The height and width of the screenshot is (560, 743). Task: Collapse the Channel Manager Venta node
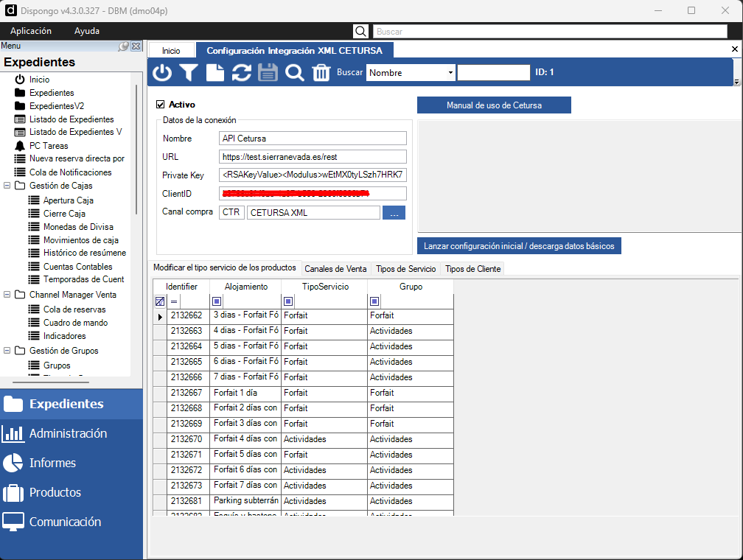(x=7, y=295)
